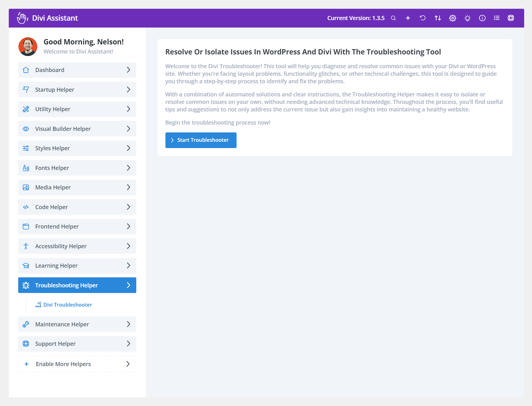This screenshot has height=406, width=532.
Task: Click the Visual Builder Helper eye icon
Action: [26, 129]
